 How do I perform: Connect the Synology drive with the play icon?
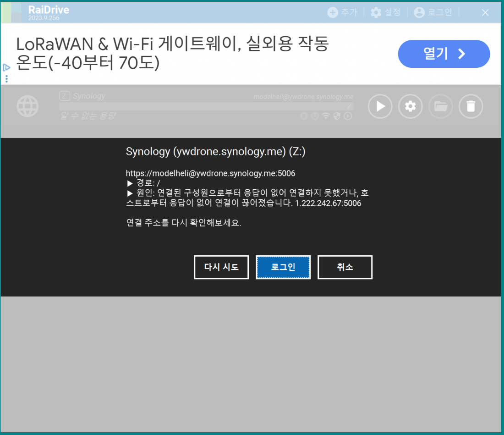(380, 106)
